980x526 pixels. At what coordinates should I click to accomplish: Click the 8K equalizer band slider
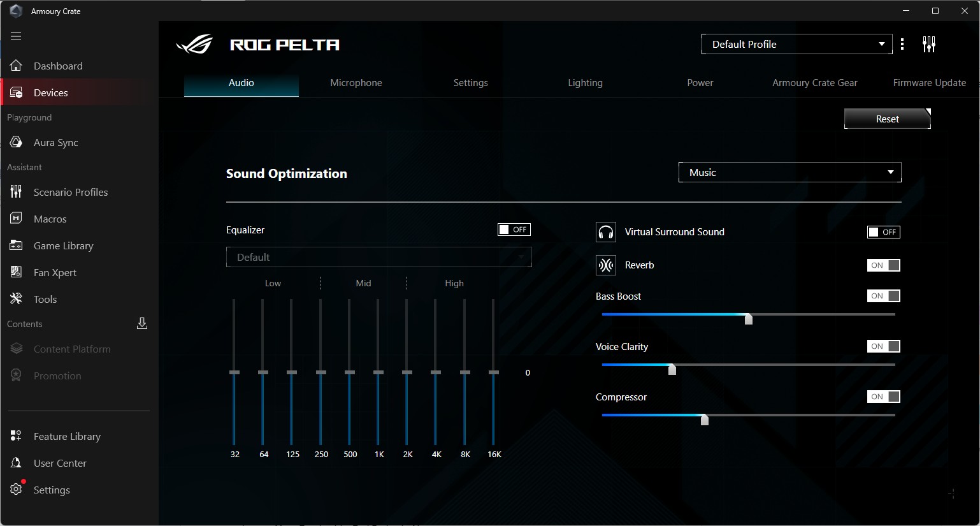tap(465, 372)
